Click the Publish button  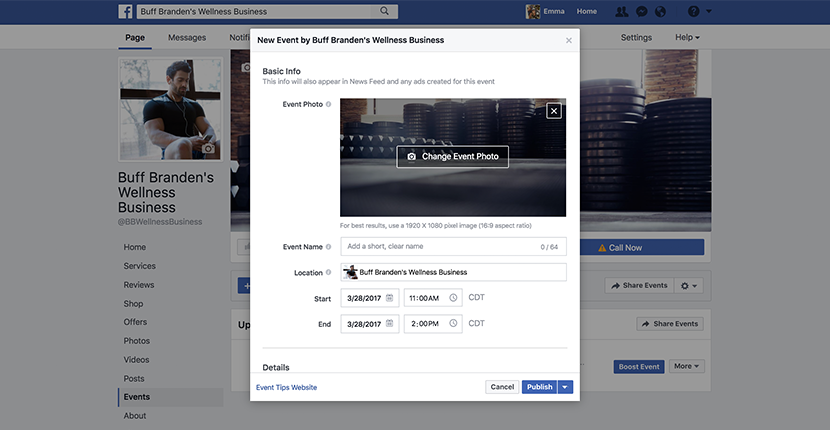[x=539, y=387]
